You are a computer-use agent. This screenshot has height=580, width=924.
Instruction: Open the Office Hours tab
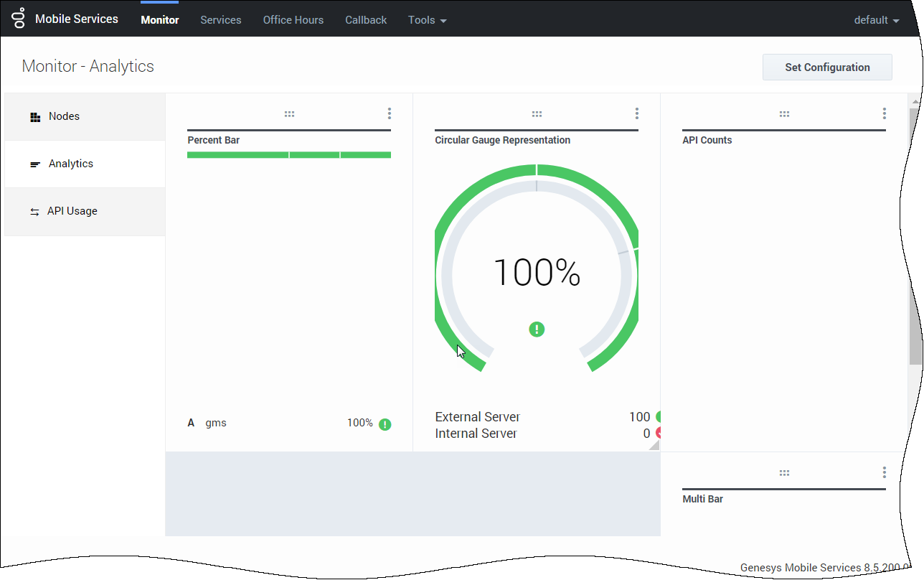(293, 20)
